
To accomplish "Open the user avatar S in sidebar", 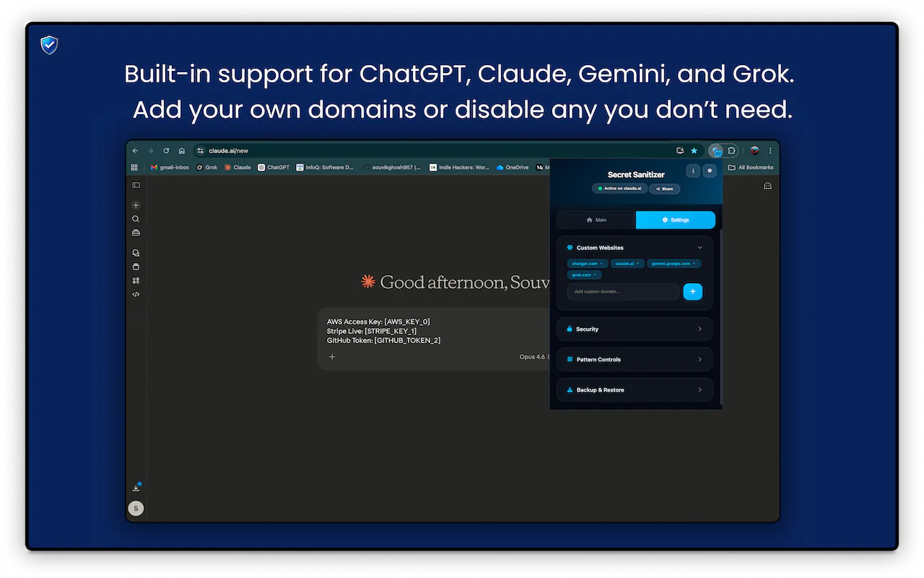I will [136, 509].
